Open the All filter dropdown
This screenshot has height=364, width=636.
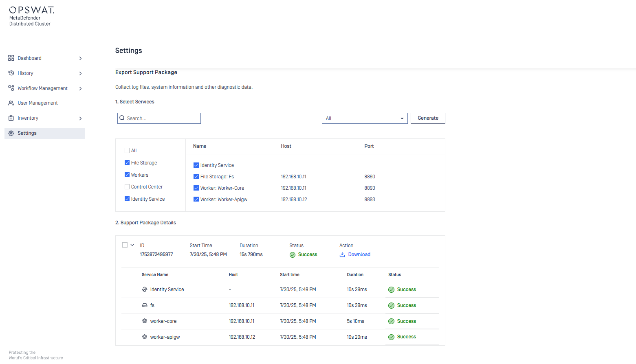364,118
